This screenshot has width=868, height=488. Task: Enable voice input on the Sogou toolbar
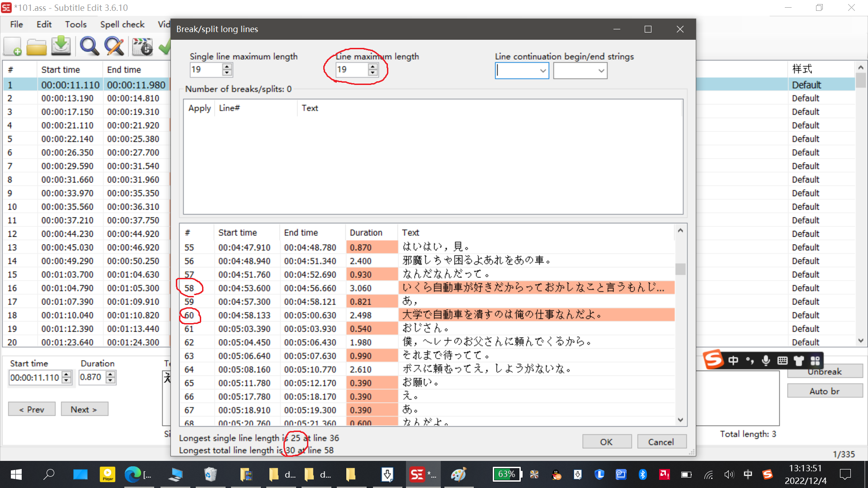766,361
